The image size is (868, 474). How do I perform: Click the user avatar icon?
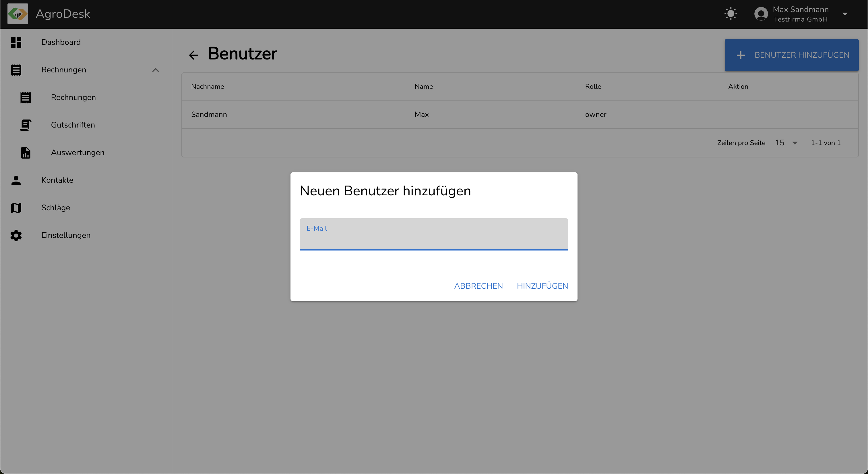(761, 14)
